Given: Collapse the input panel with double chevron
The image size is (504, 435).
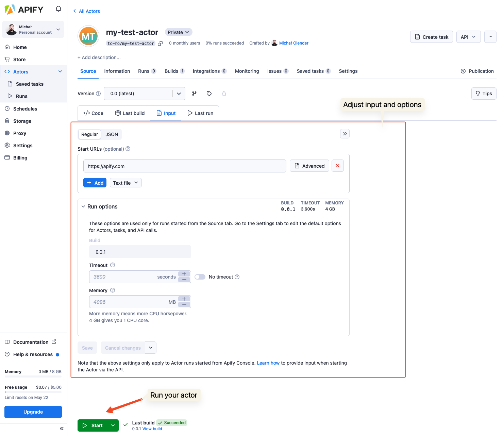Looking at the screenshot, I should pos(345,134).
